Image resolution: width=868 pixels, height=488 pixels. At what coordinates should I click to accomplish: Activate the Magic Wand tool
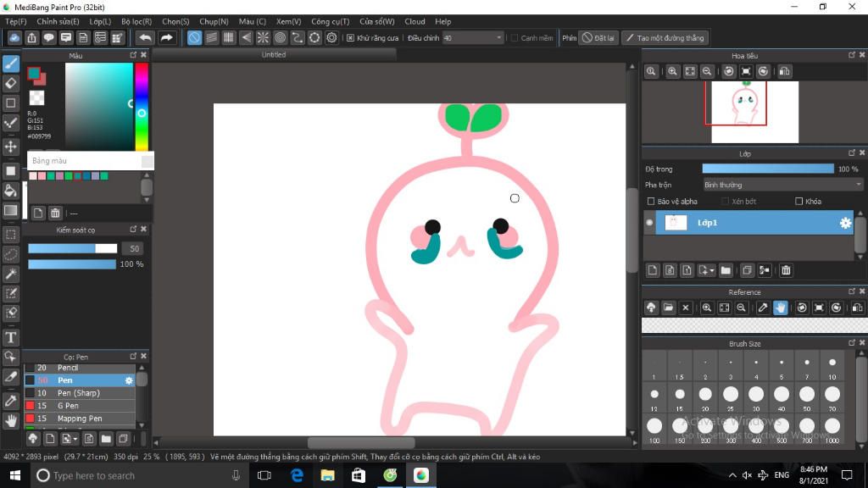(10, 274)
